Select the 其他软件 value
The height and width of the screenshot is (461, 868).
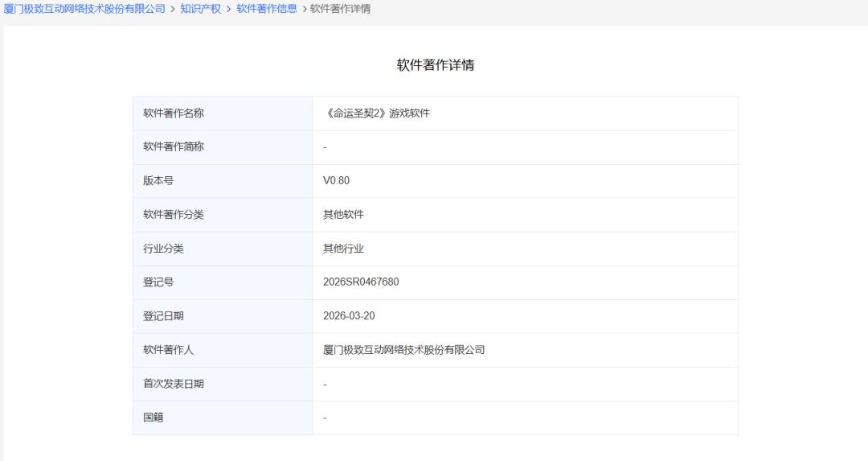tap(344, 215)
